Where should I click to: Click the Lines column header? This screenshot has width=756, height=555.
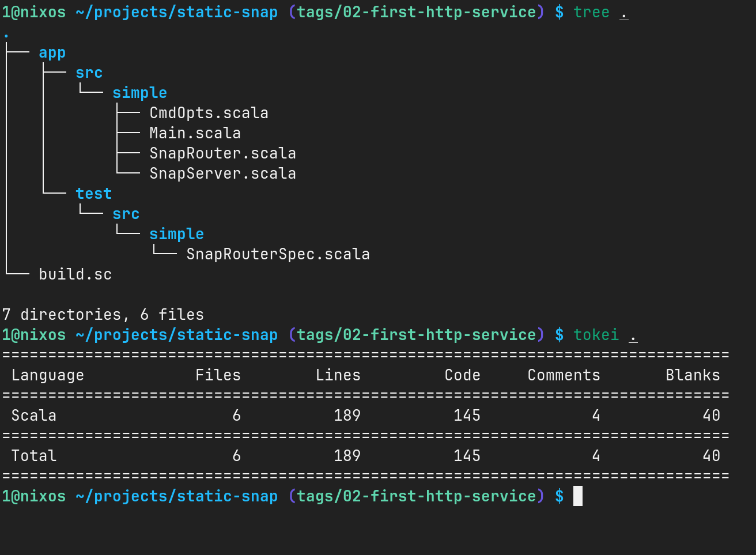click(338, 375)
